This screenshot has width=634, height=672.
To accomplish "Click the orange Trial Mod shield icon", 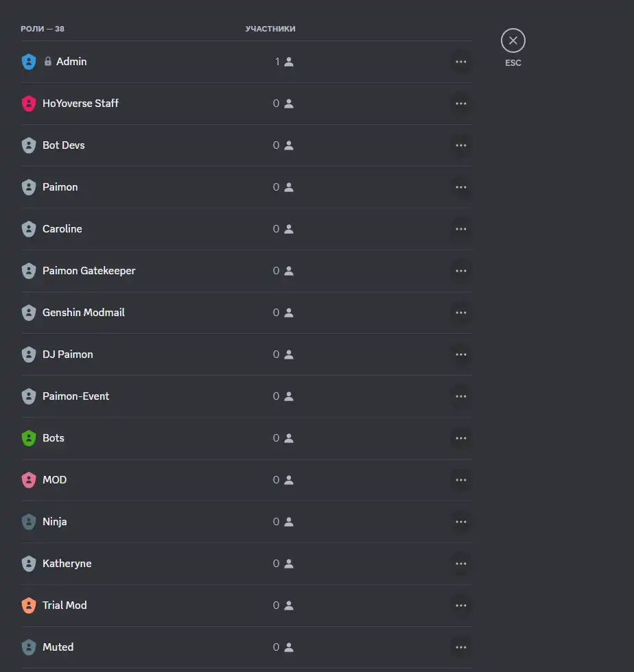I will coord(29,605).
